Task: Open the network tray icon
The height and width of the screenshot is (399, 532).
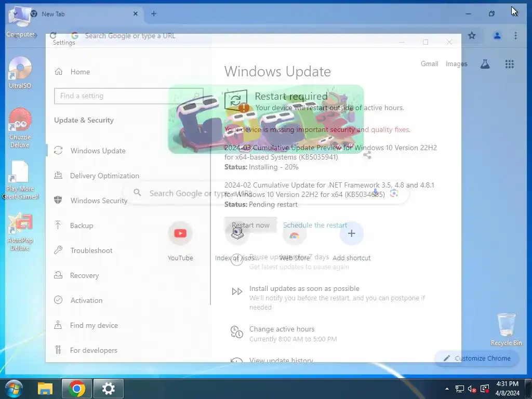Action: pyautogui.click(x=459, y=389)
